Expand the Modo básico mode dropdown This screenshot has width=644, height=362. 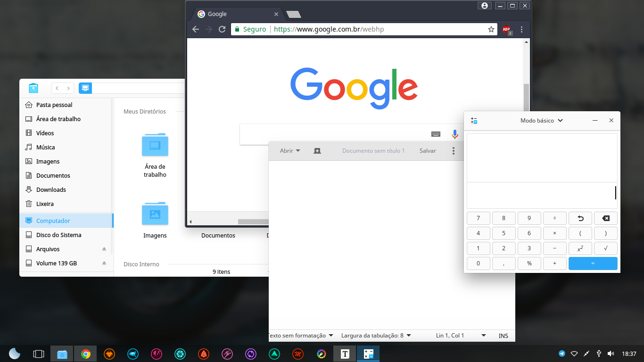pos(542,120)
